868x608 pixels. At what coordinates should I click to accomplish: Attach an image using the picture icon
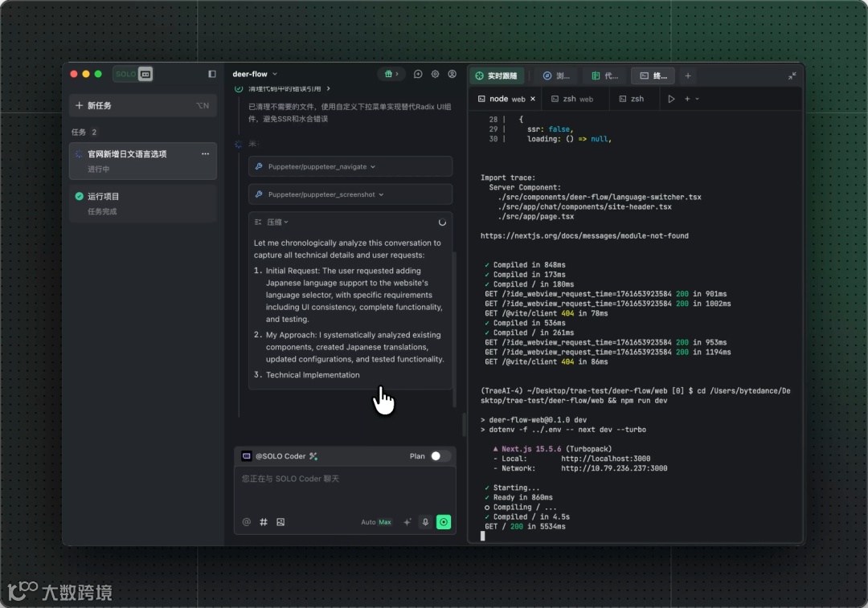click(280, 522)
